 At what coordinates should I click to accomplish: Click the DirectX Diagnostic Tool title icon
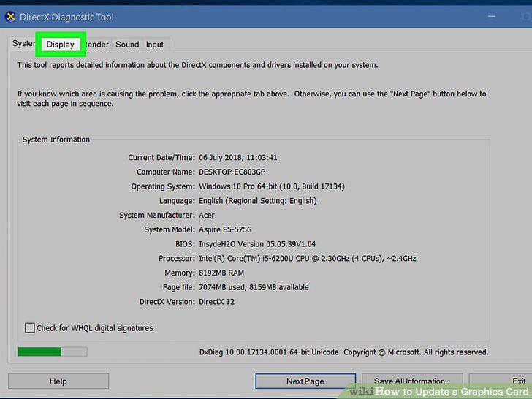coord(10,17)
